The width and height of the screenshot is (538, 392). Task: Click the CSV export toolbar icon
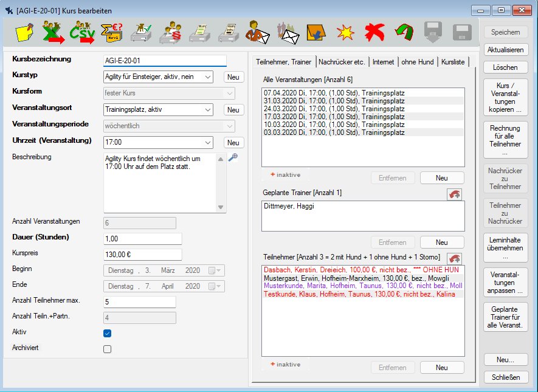[82, 32]
